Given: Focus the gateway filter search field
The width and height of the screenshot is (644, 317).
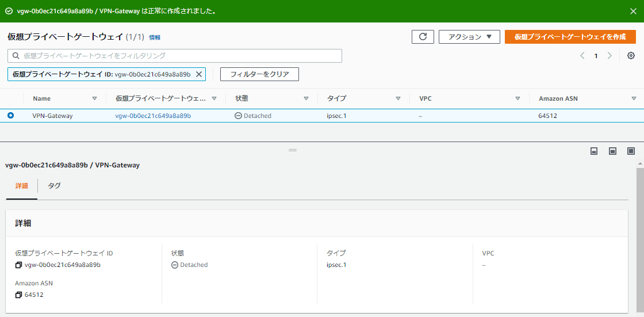Looking at the screenshot, I should 175,56.
